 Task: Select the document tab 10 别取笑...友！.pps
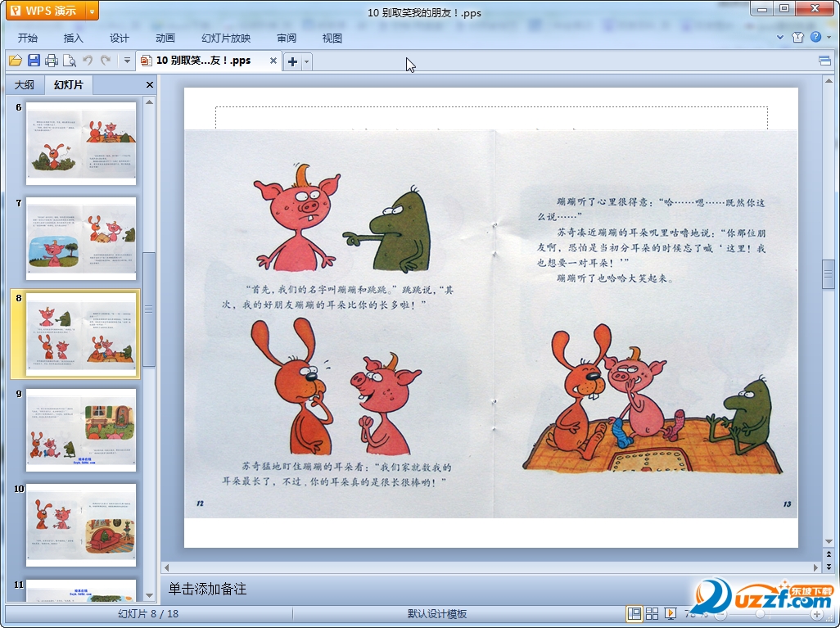[203, 61]
